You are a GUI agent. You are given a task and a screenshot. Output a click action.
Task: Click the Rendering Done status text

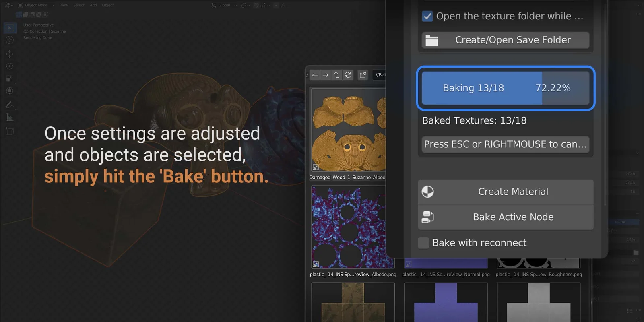point(37,37)
